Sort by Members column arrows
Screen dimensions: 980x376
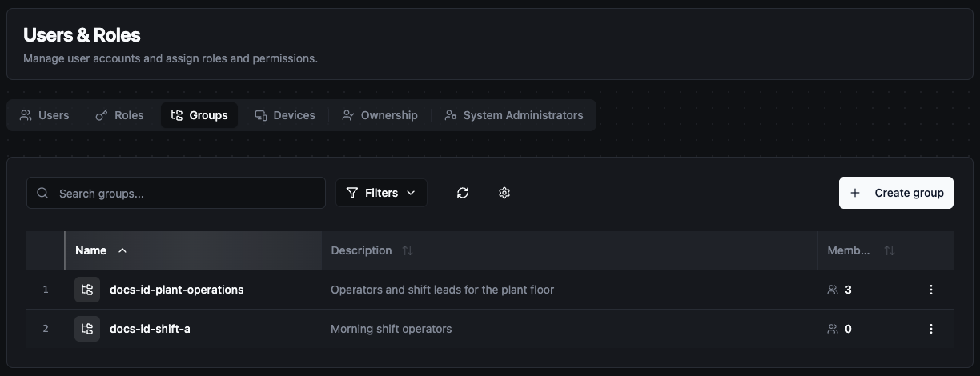tap(890, 250)
